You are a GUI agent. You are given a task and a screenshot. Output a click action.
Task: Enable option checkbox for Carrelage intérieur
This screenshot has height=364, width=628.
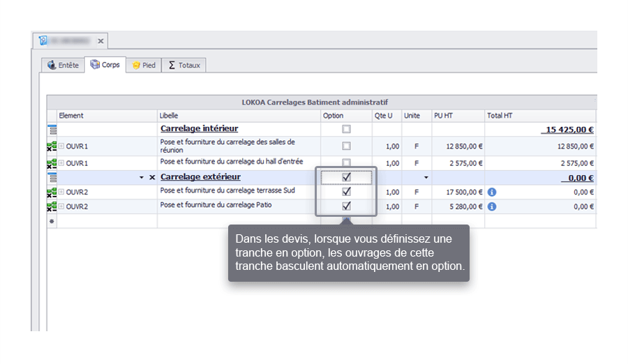(346, 129)
